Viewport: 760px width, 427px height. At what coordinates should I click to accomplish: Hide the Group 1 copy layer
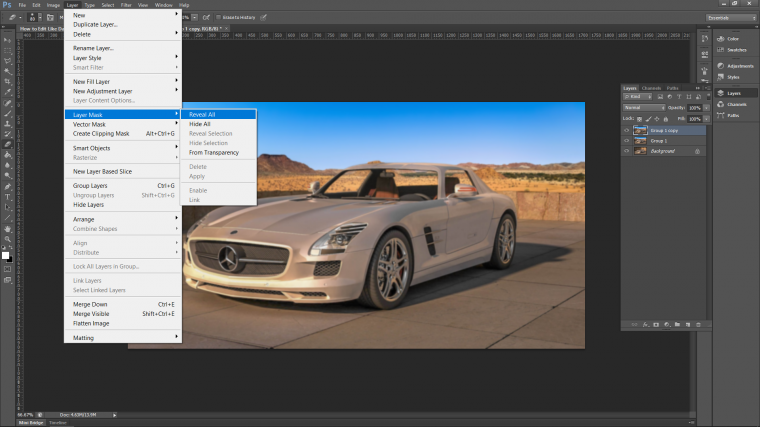[626, 130]
